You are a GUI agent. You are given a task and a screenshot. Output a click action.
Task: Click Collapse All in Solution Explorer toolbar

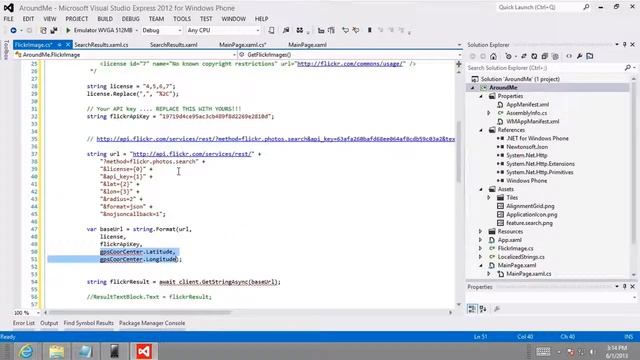tap(544, 56)
